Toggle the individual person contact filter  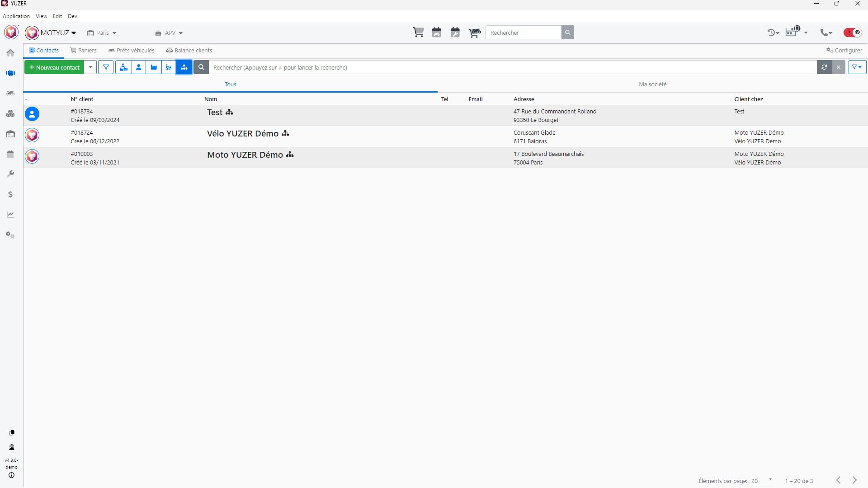point(139,67)
